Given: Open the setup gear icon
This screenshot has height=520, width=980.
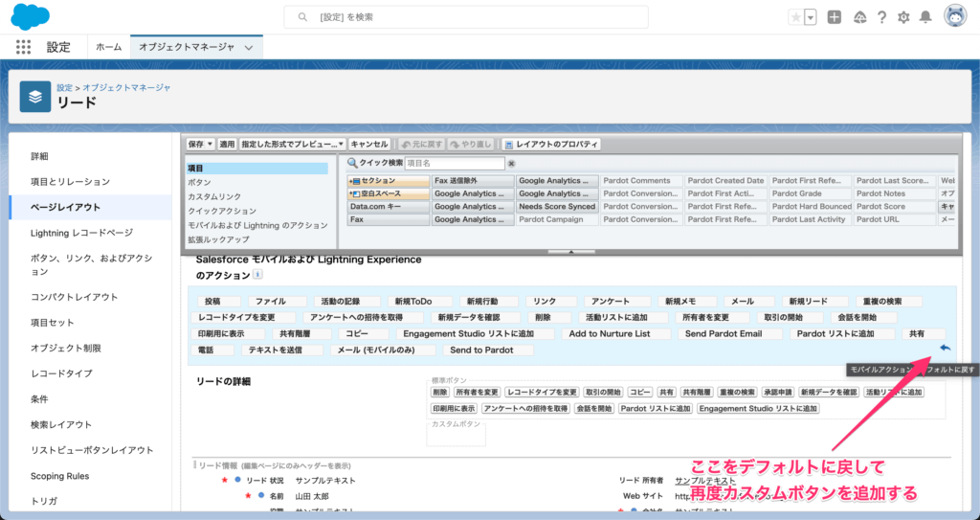Looking at the screenshot, I should coord(903,17).
